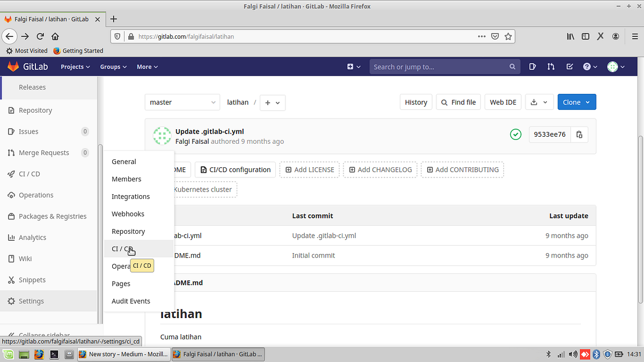Open the master branch dropdown
The height and width of the screenshot is (362, 644).
pos(182,102)
